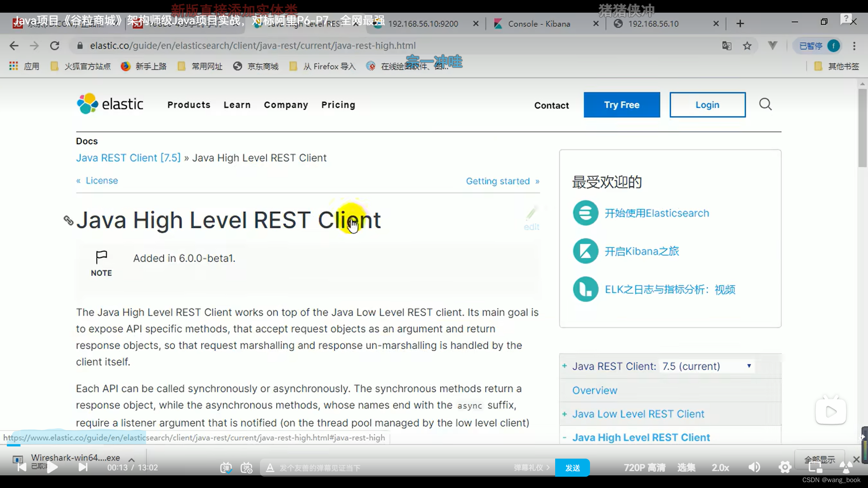The width and height of the screenshot is (868, 488).
Task: Skip to the next video episode
Action: [83, 467]
